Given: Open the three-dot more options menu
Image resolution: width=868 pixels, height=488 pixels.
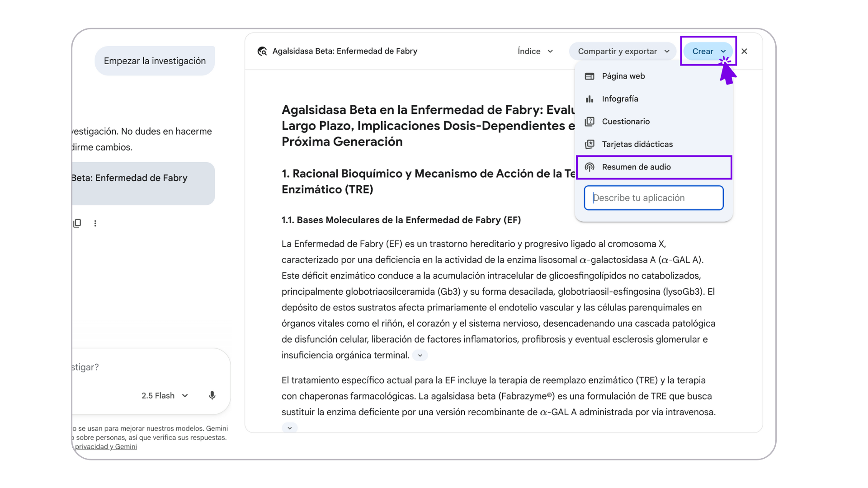Looking at the screenshot, I should coord(95,223).
